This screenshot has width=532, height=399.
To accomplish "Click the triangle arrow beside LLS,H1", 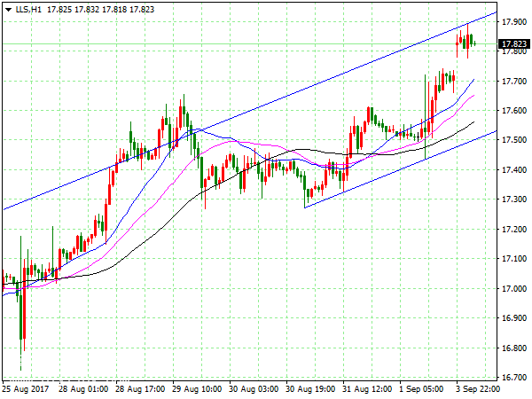I will point(9,10).
